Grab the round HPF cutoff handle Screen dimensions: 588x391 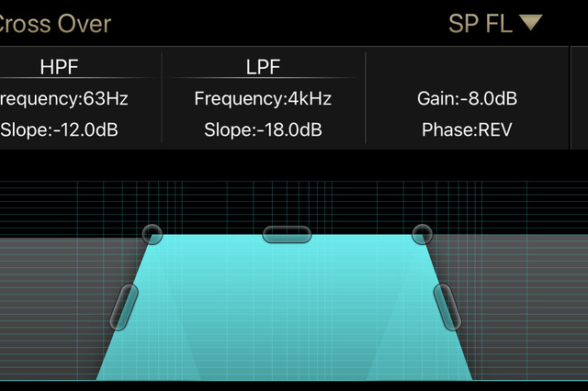pos(153,234)
